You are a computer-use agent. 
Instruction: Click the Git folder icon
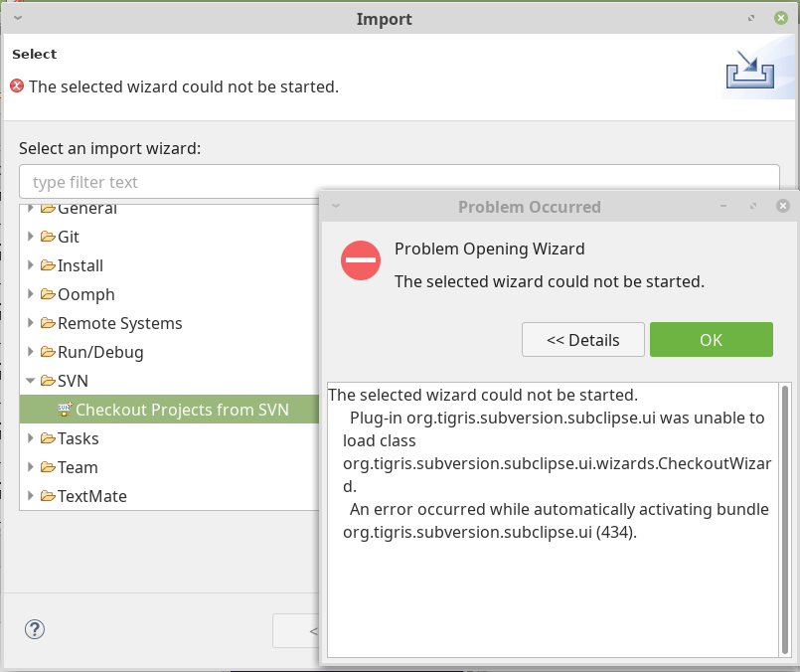tap(48, 237)
